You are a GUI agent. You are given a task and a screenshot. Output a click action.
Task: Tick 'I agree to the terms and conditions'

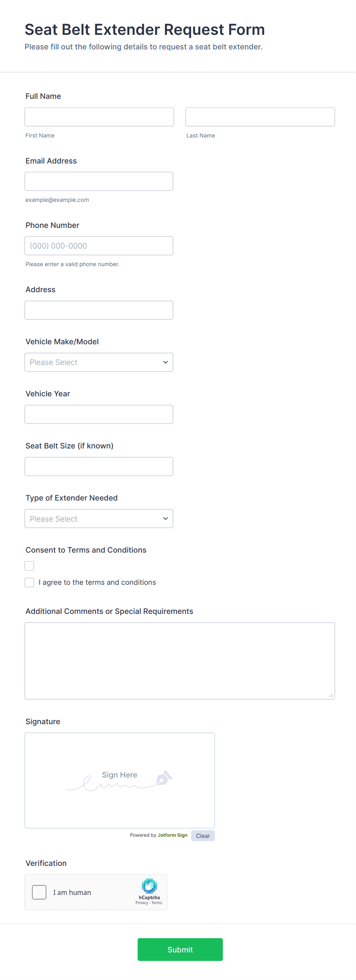coord(29,582)
